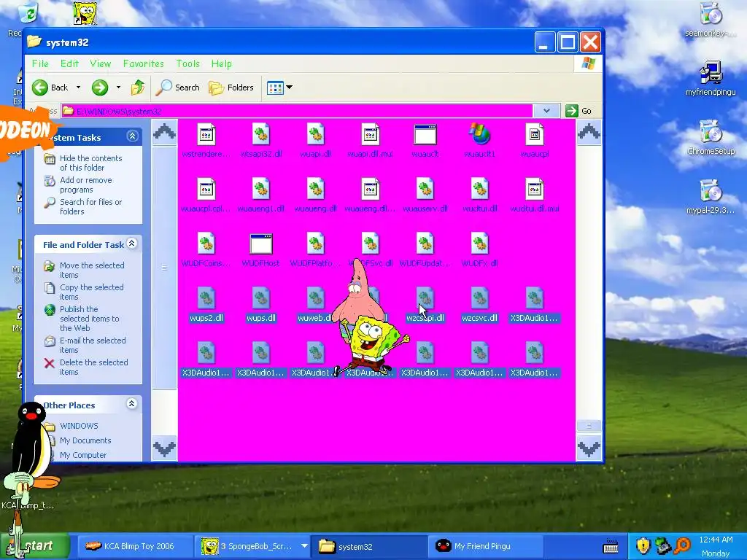
Task: Switch to My Friend Pingu taskbar button
Action: pos(485,546)
